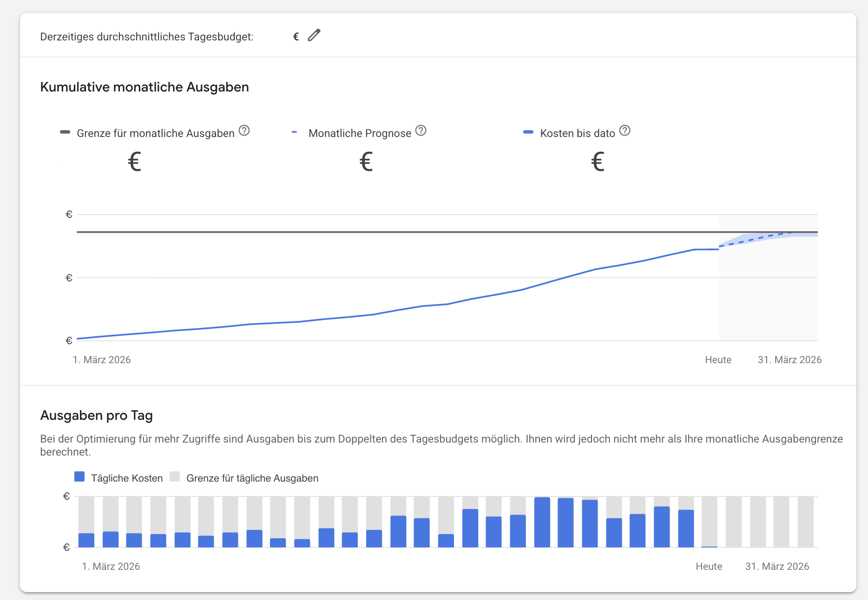Click the dashed blue Monatliche Prognose legend marker
The image size is (868, 600).
point(294,132)
